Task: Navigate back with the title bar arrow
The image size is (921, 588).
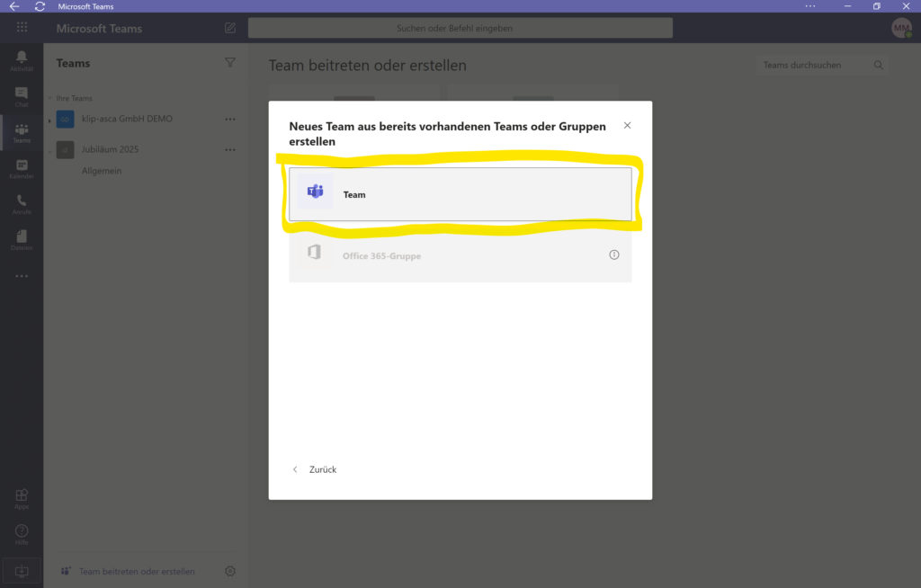Action: tap(14, 6)
